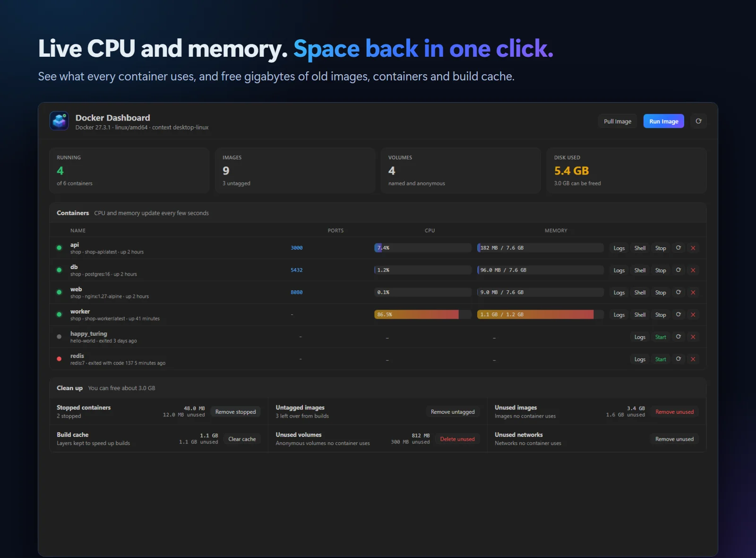Viewport: 756px width, 558px height.
Task: Click Delete unused volumes button
Action: pyautogui.click(x=457, y=439)
